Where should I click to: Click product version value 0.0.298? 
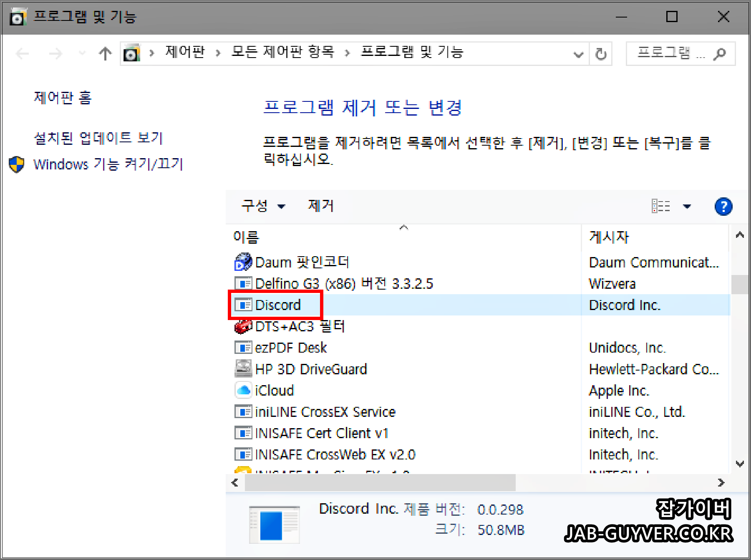500,510
